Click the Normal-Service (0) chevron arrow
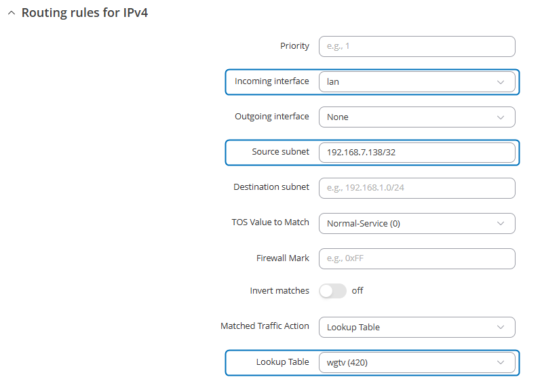 500,224
